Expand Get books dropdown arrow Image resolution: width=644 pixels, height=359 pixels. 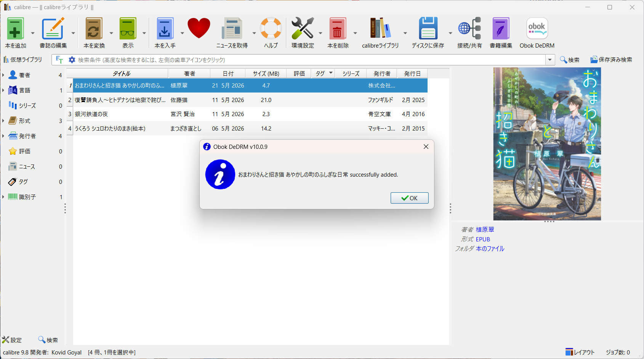tap(182, 33)
